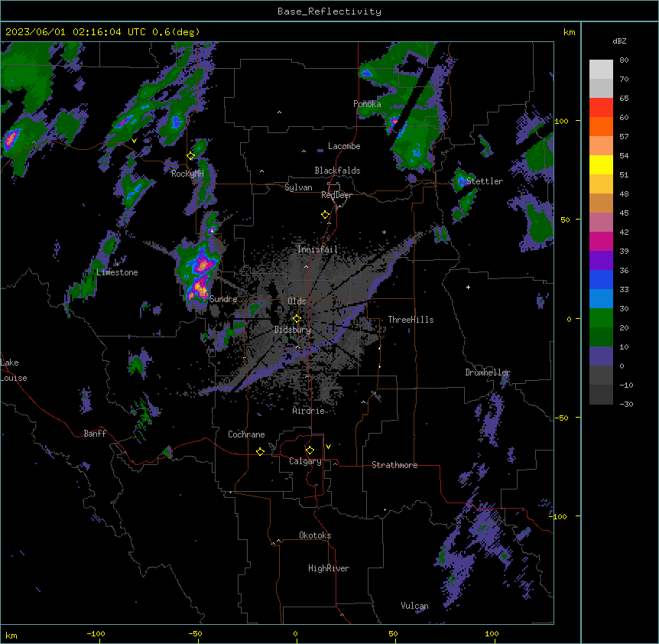The width and height of the screenshot is (659, 644).
Task: Select the red 60-65 dBZ legend swatch
Action: tap(601, 108)
